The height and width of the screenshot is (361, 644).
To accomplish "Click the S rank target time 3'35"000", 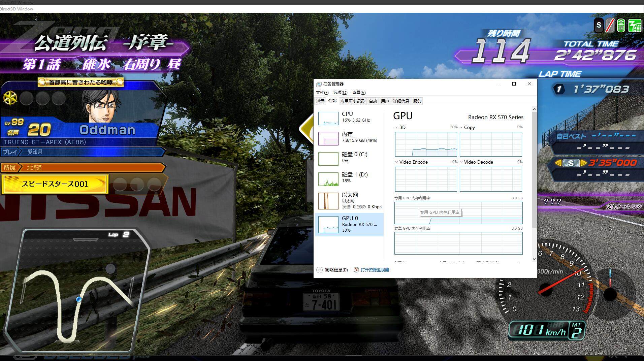I will pos(613,163).
